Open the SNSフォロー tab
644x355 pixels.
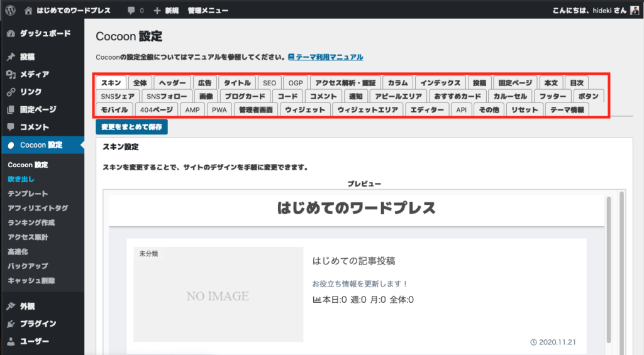click(x=167, y=96)
